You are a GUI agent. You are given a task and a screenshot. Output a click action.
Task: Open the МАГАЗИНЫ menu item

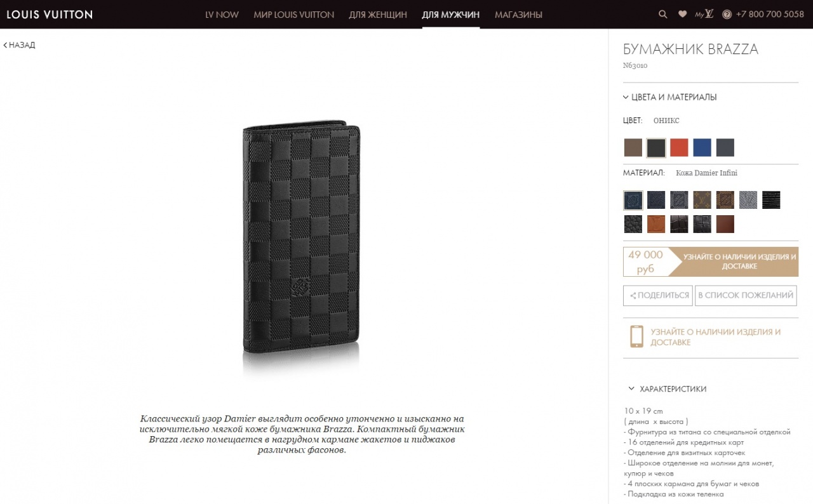(518, 14)
